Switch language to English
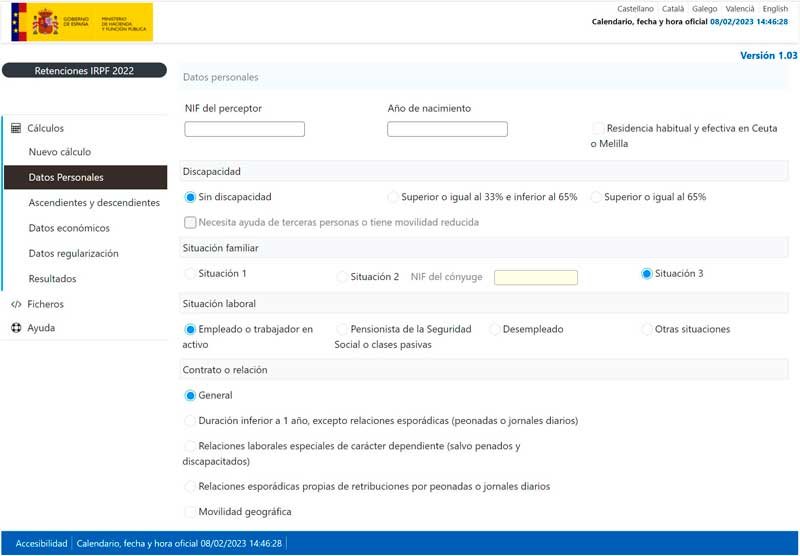This screenshot has width=800, height=556. click(775, 9)
